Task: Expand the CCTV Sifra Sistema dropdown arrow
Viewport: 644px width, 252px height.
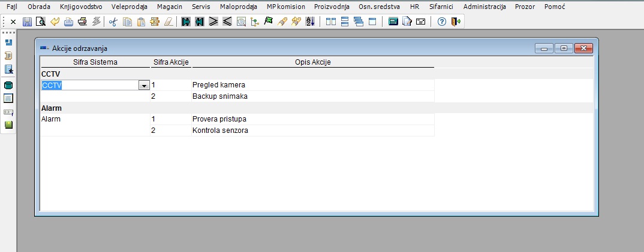Action: 144,86
